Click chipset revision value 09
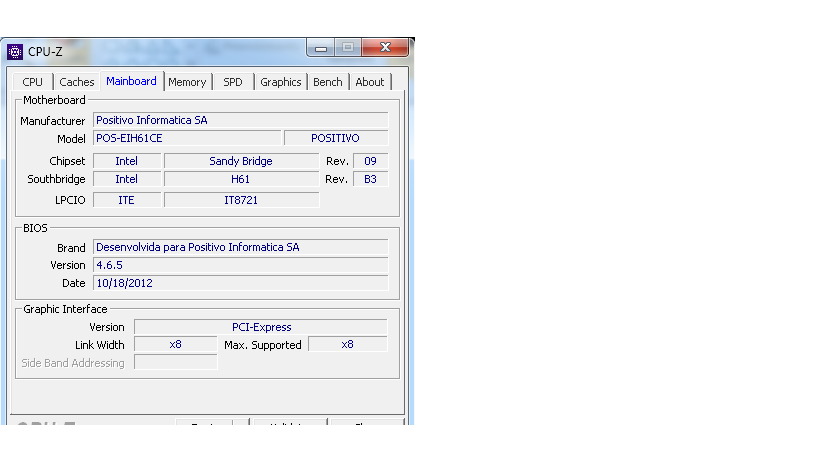Screen dimensions: 816x460 tap(370, 161)
